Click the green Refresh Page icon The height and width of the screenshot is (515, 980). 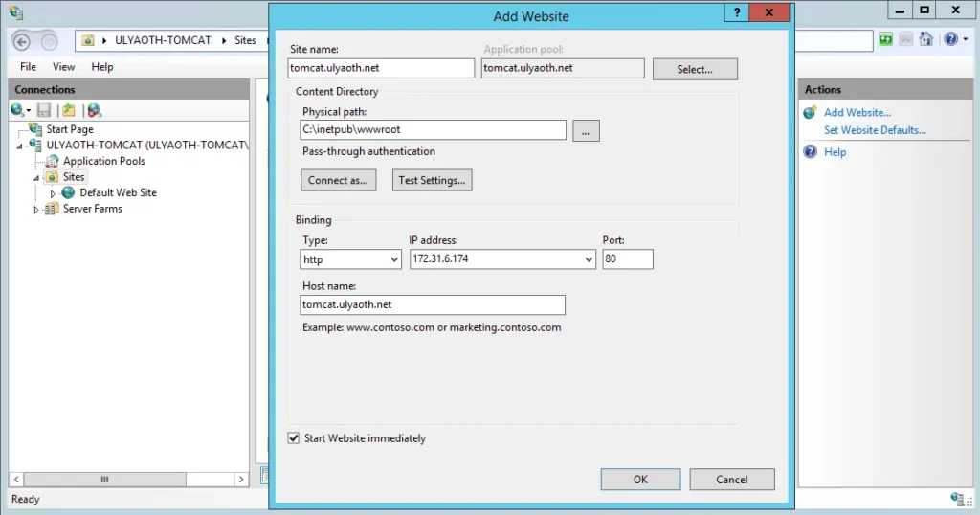(886, 39)
